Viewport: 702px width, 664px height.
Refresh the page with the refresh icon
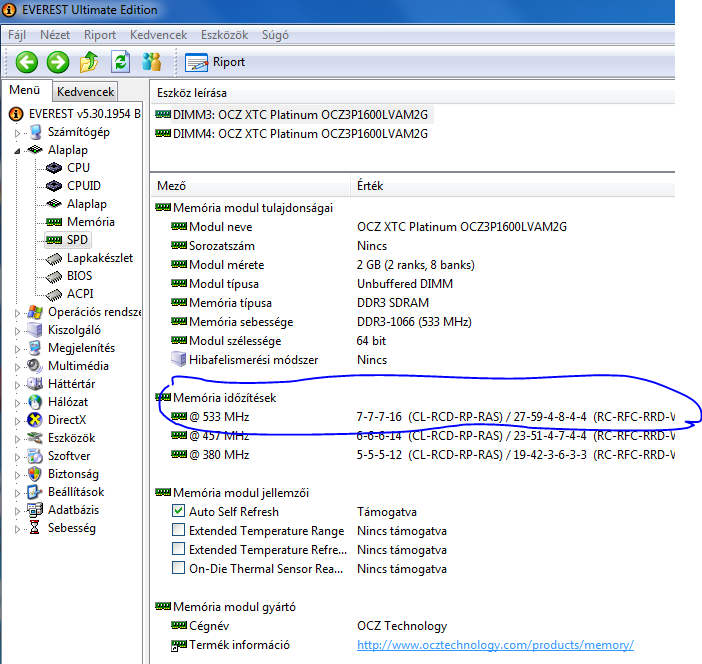(120, 62)
